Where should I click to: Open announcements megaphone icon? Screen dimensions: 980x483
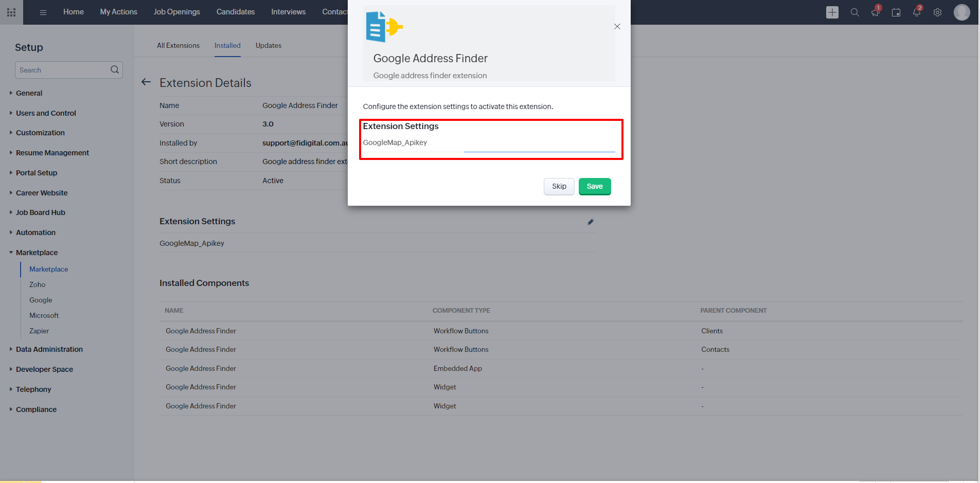tap(876, 12)
